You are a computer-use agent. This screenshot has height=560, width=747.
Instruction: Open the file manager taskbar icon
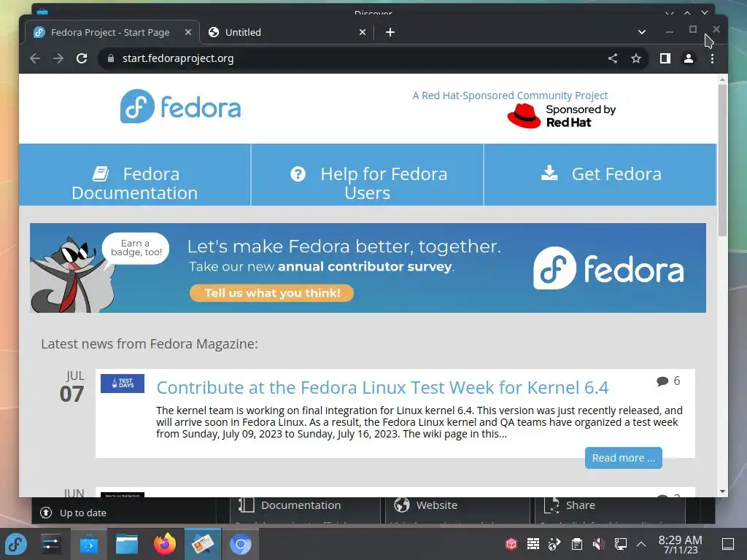127,544
